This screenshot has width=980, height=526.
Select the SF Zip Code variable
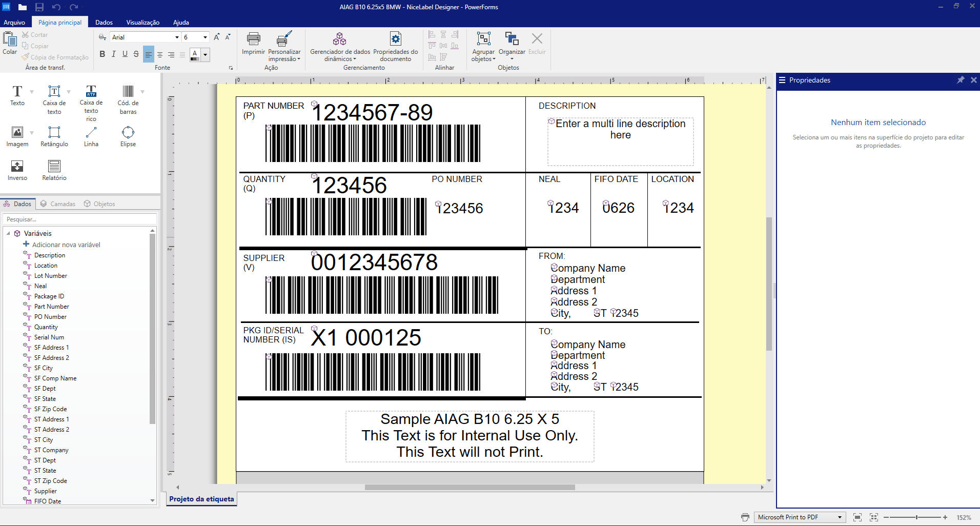[x=50, y=409]
